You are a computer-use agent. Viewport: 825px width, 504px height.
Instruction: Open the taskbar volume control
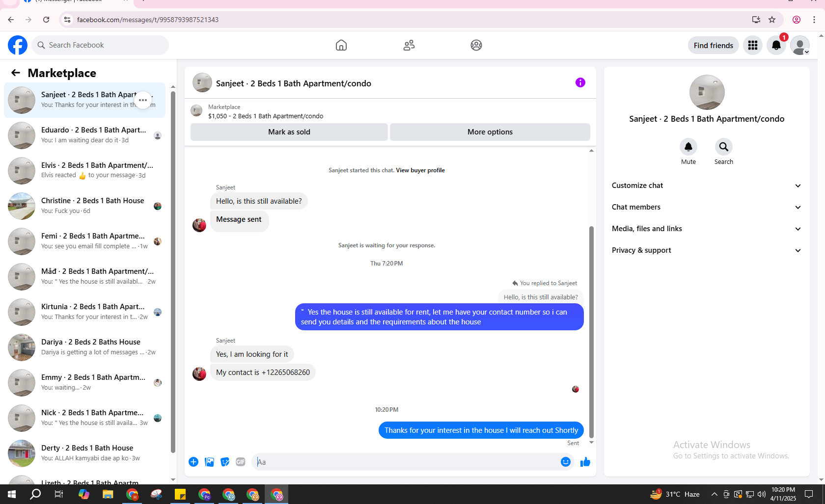tap(762, 494)
